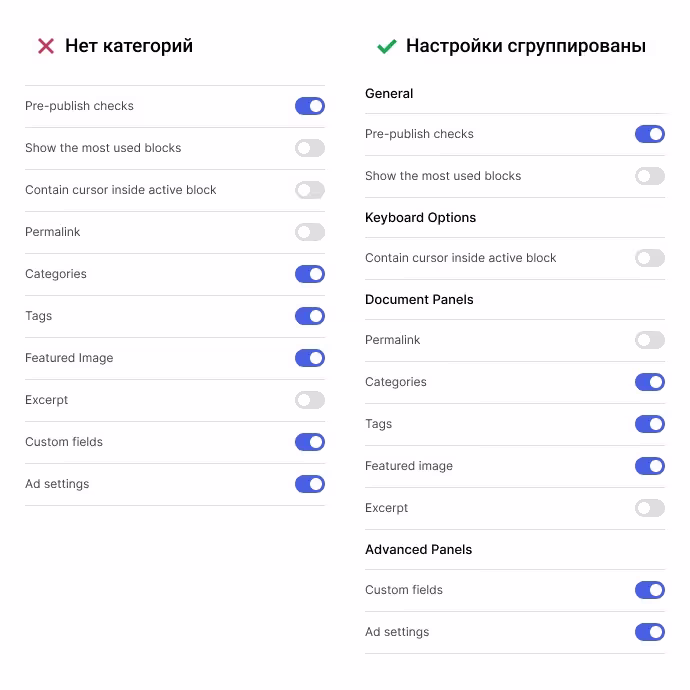Click the red cross icon beside Нет категорий

coord(45,46)
